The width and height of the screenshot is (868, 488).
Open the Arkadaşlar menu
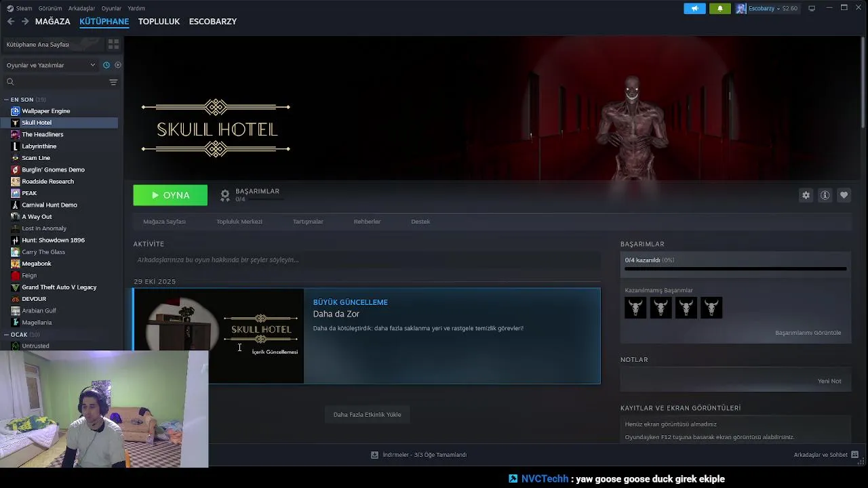pos(82,8)
